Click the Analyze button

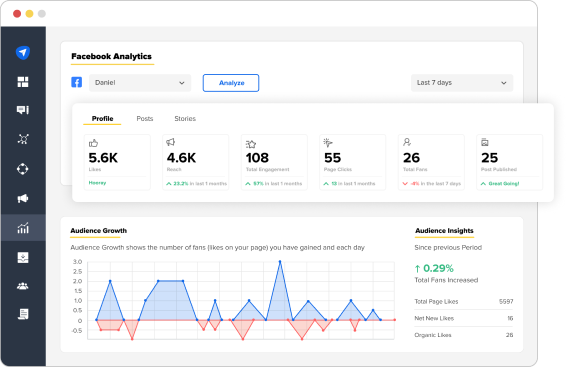231,83
